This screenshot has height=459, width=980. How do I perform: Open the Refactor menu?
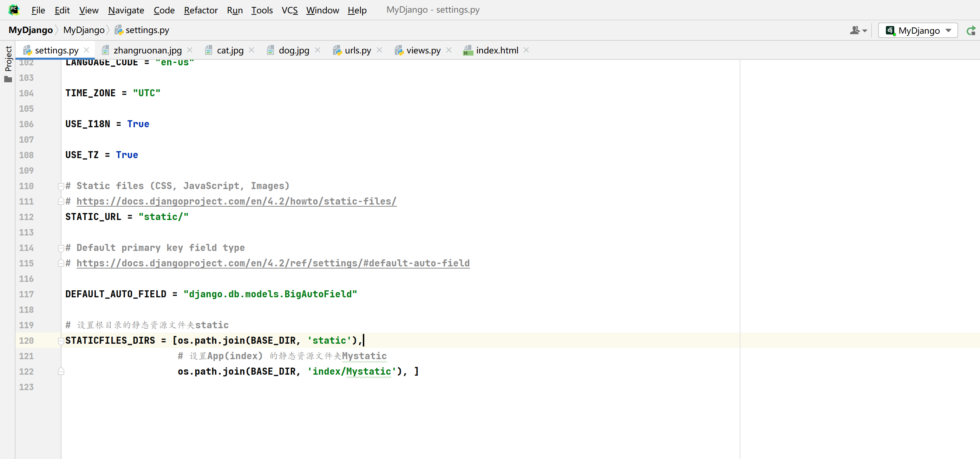[201, 10]
